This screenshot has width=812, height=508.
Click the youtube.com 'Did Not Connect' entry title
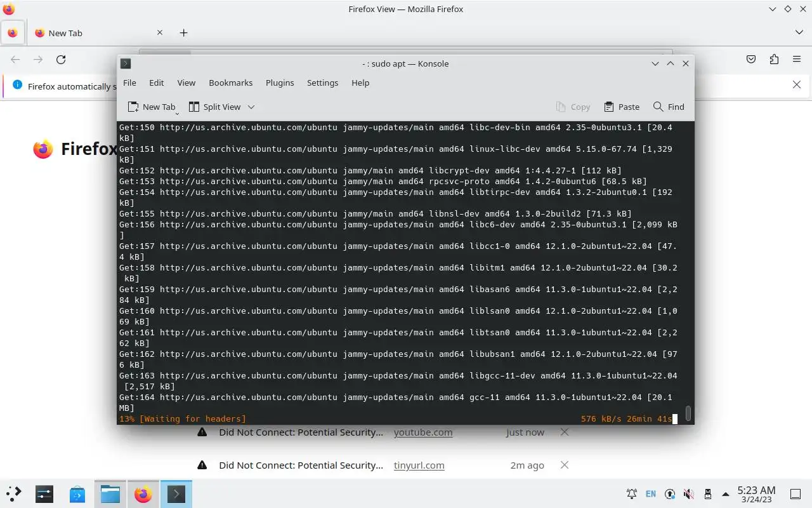(301, 432)
